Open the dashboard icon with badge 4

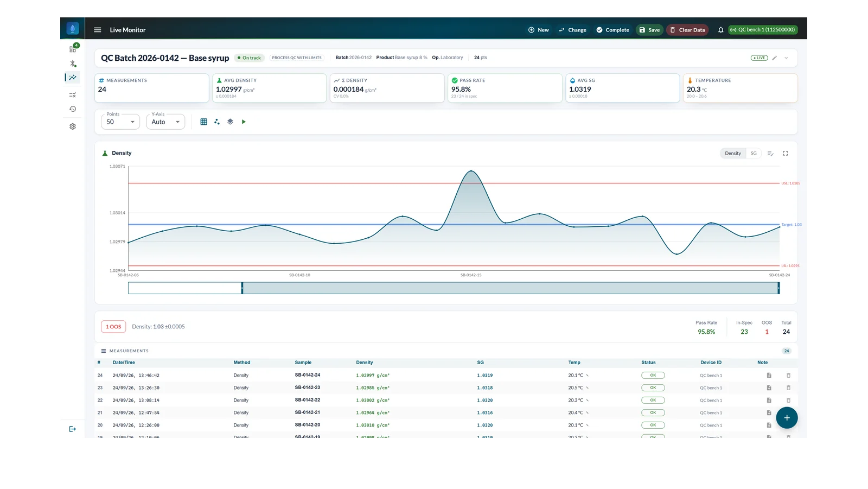click(73, 49)
